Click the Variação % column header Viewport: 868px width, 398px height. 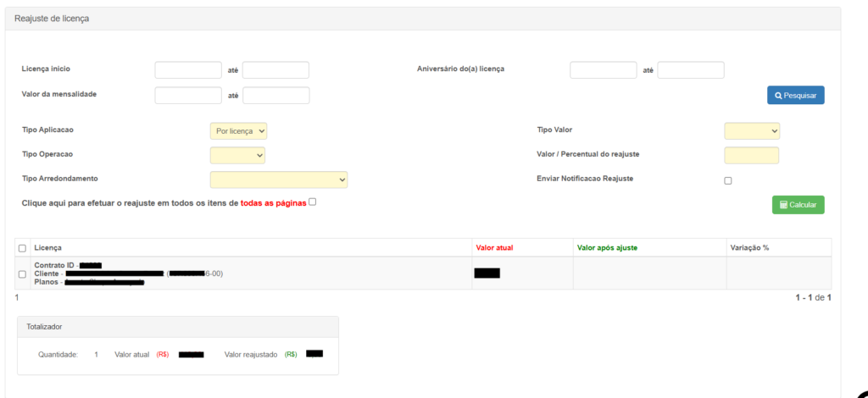(749, 247)
